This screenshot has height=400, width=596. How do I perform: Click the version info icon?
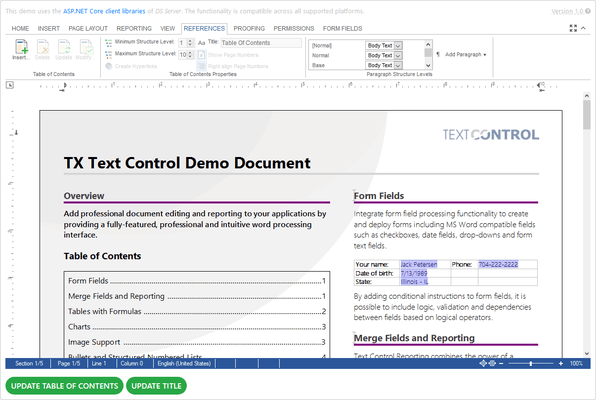(x=588, y=11)
